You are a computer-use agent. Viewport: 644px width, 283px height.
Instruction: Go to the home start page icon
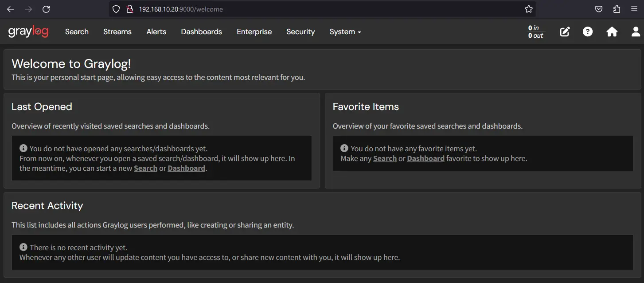pyautogui.click(x=612, y=31)
